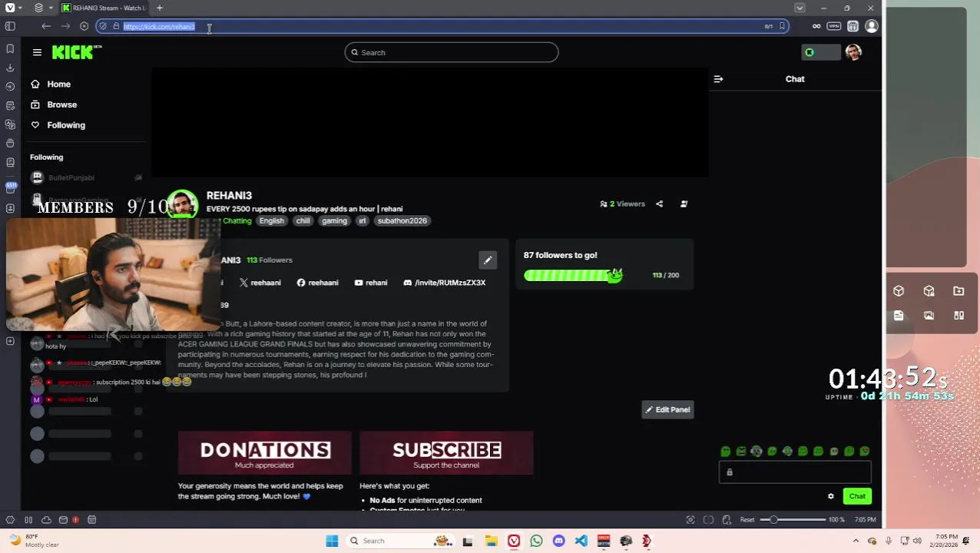Open the Bookmarks panel
The height and width of the screenshot is (553, 980).
(x=10, y=48)
